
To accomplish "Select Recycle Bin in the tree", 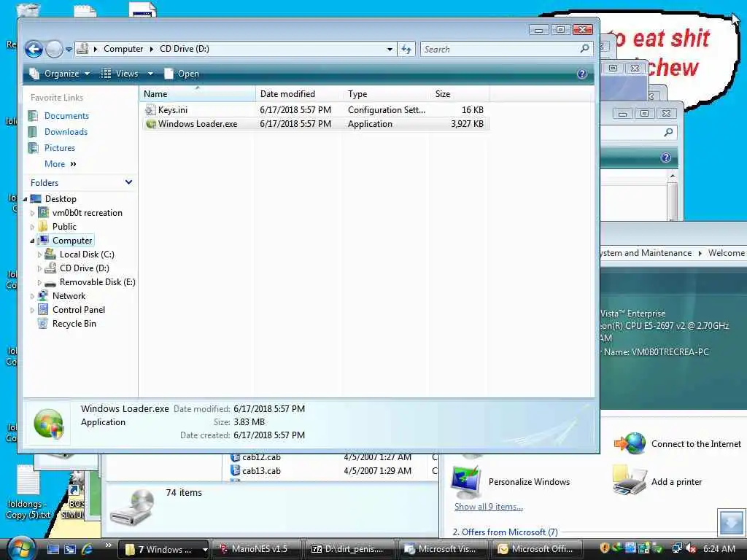I will (74, 324).
